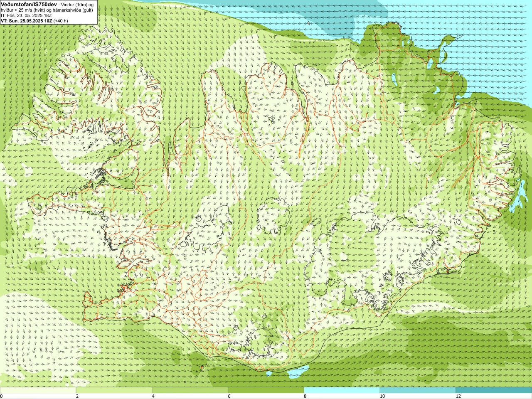Viewport: 532px width, 399px height.
Task: Click the "IT: Fös. 23. 05. 2025 18Z" line
Action: (26, 15)
